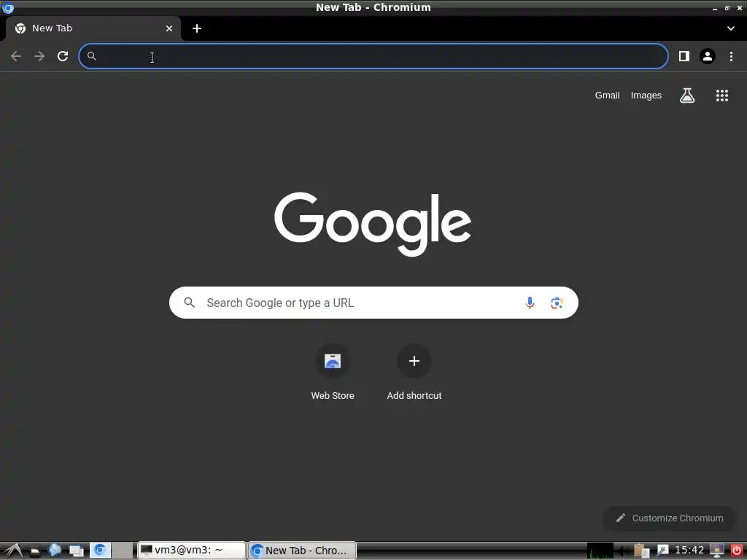This screenshot has height=560, width=747.
Task: Open the system start menu icon
Action: tap(13, 551)
